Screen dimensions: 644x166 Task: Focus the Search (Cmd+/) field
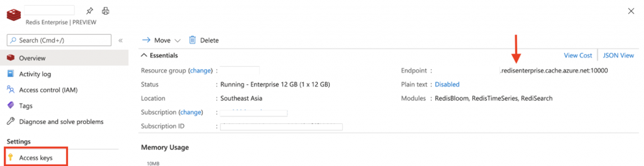tap(59, 40)
